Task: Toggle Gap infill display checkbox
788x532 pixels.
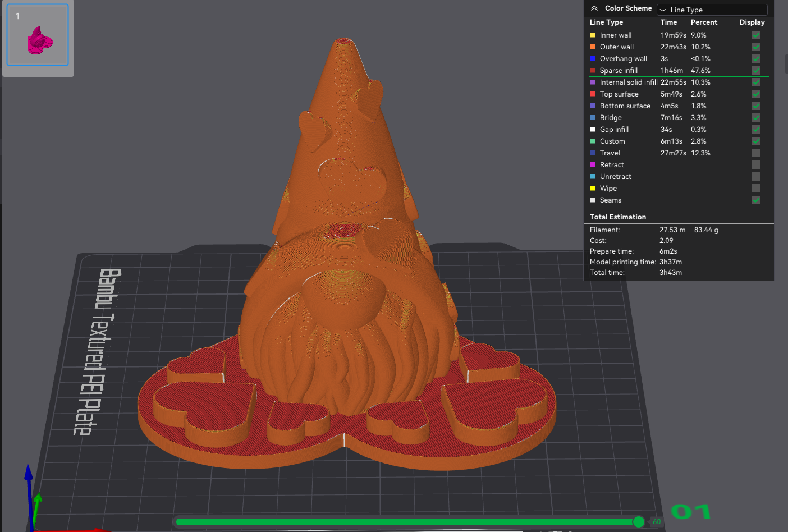Action: (x=756, y=129)
